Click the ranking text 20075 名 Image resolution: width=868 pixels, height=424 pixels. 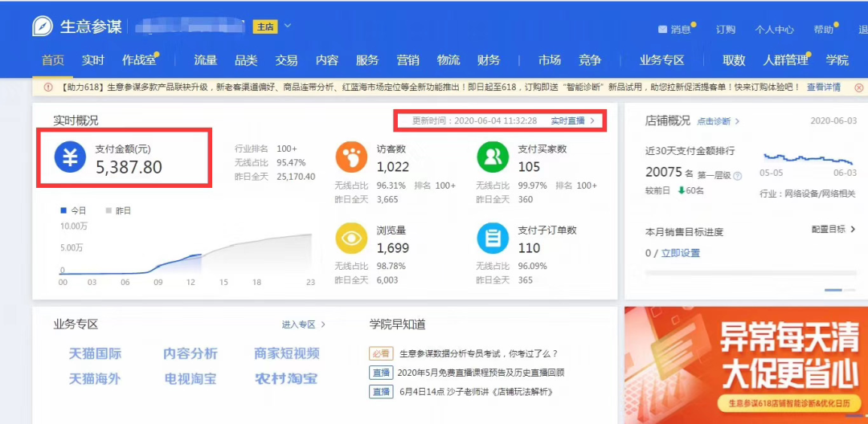[x=669, y=173]
